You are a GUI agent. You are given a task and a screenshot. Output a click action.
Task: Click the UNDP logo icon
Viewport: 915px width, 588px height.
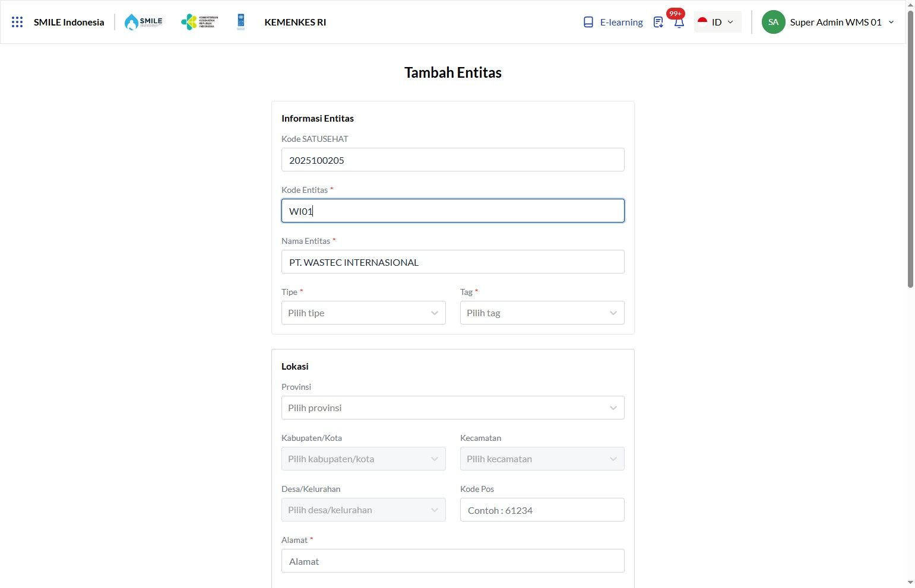240,22
